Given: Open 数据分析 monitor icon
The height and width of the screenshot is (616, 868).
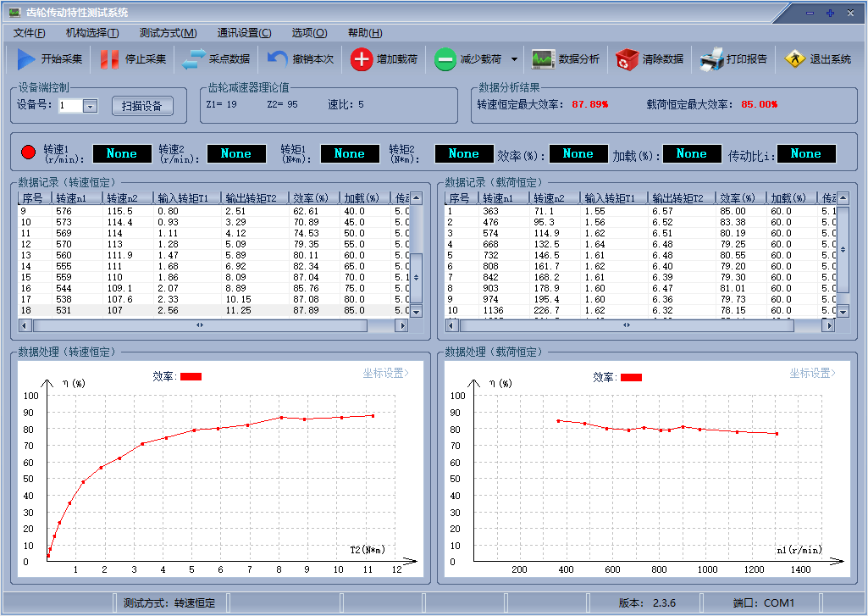Looking at the screenshot, I should click(543, 59).
